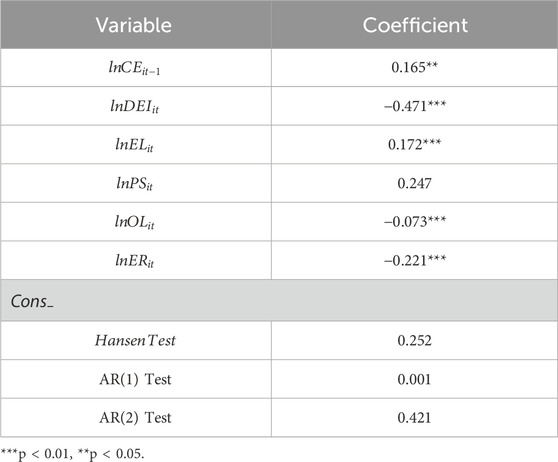Select the lnCE it-1 variable cell
The width and height of the screenshot is (558, 462).
135,68
